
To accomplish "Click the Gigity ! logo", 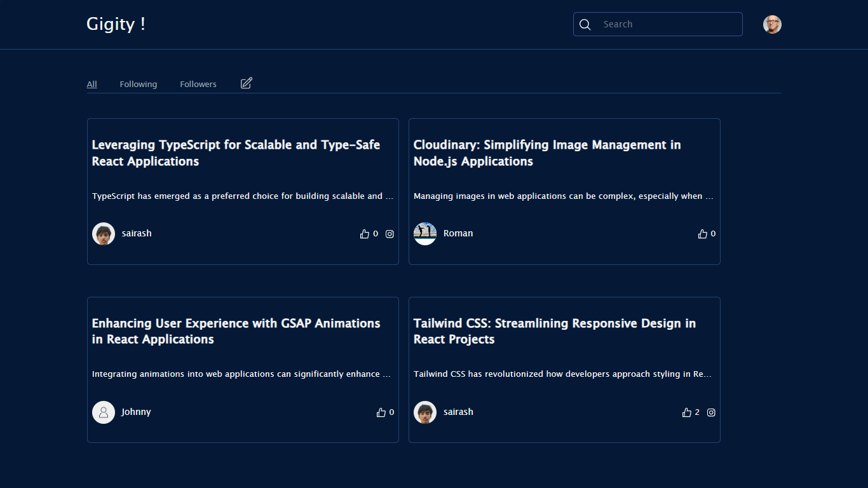I will tap(116, 24).
